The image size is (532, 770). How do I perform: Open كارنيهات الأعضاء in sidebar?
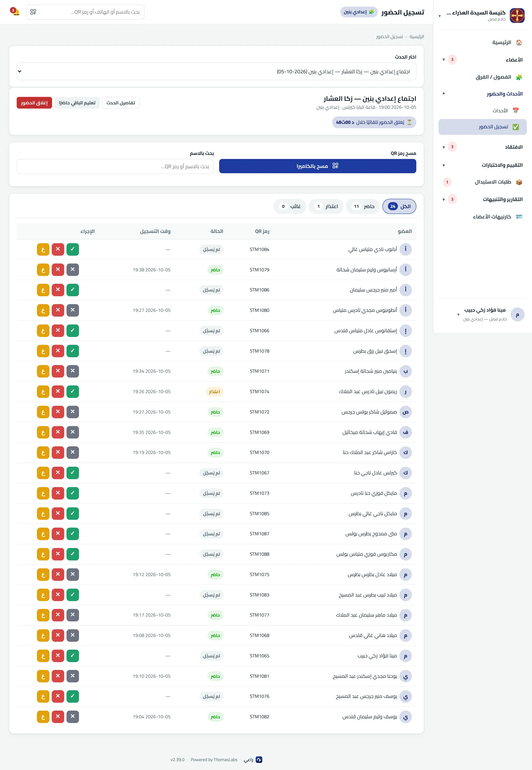click(x=482, y=217)
